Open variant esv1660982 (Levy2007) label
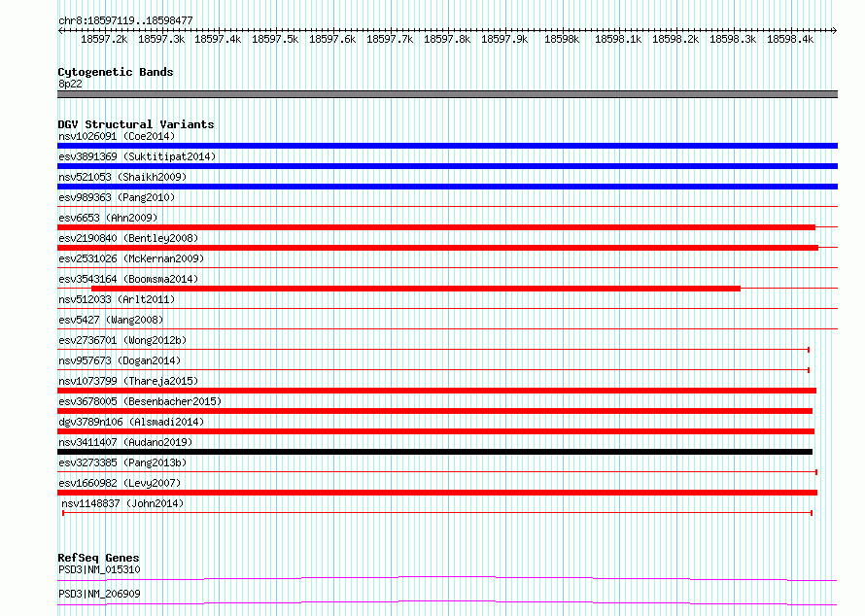The width and height of the screenshot is (865, 616). 120,483
